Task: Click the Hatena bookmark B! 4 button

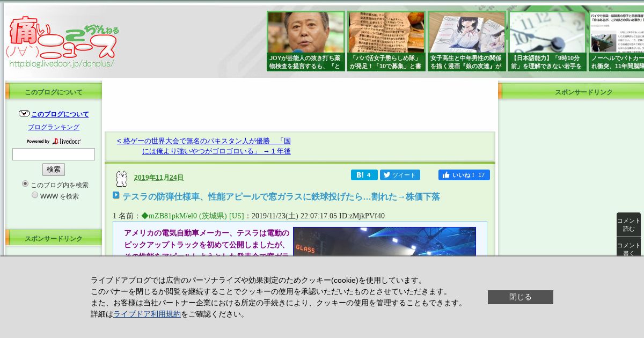Action: pyautogui.click(x=364, y=175)
